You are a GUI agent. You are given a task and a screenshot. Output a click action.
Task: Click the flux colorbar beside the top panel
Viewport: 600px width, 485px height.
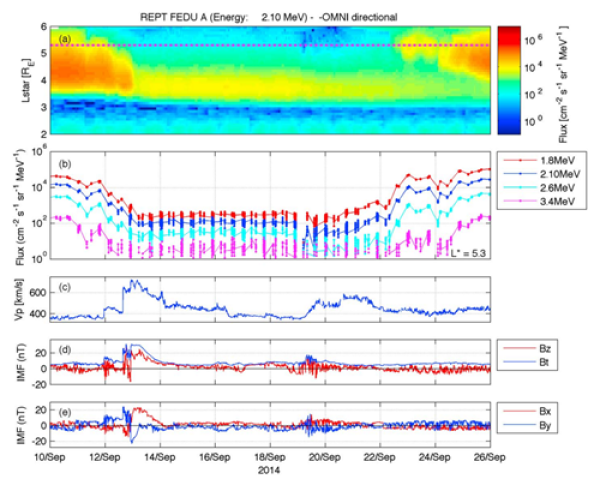tap(509, 79)
